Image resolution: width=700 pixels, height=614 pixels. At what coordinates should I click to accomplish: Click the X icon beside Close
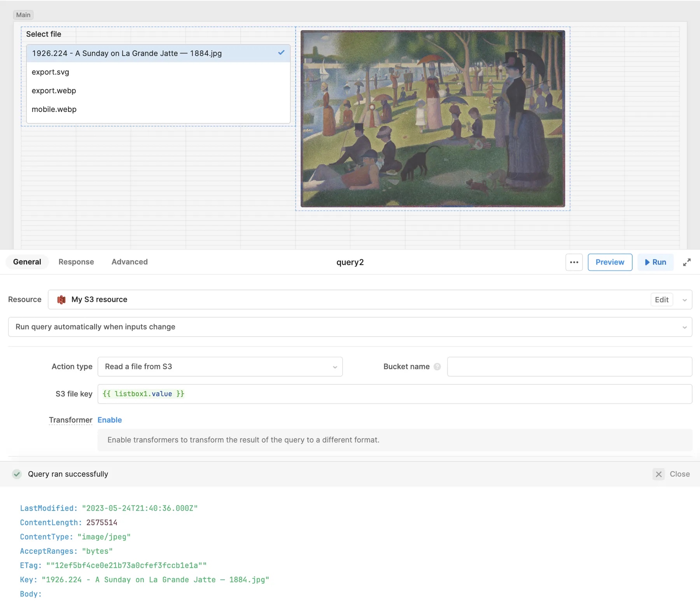pos(658,474)
